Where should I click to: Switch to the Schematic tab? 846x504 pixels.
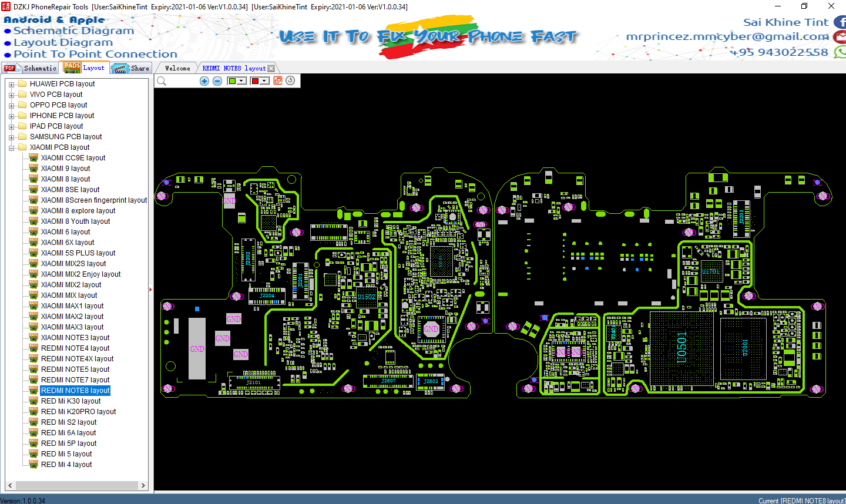pos(31,68)
